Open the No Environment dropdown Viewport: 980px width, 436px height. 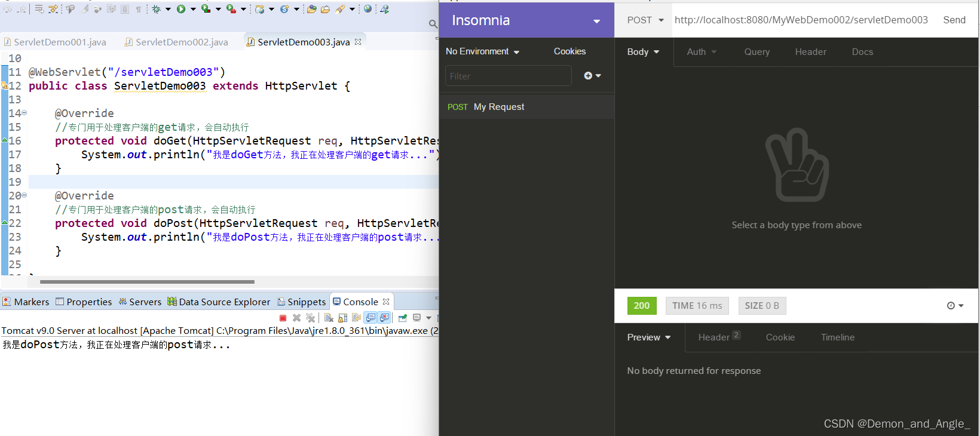482,51
